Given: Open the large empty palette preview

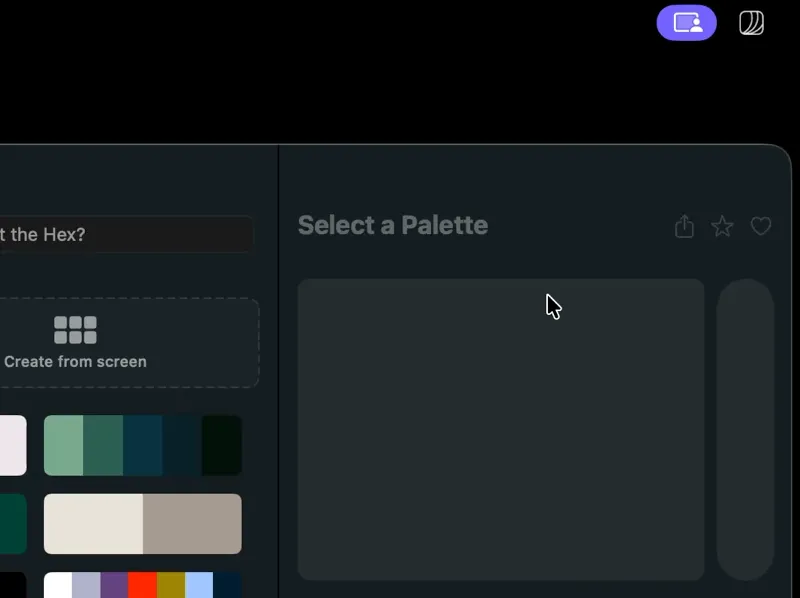Looking at the screenshot, I should point(500,430).
